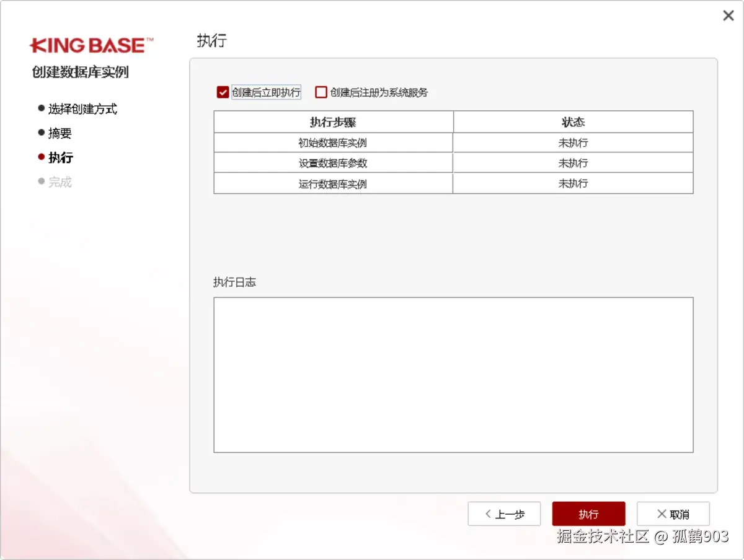Click the KINGBASE logo
This screenshot has height=560, width=744.
pos(92,45)
